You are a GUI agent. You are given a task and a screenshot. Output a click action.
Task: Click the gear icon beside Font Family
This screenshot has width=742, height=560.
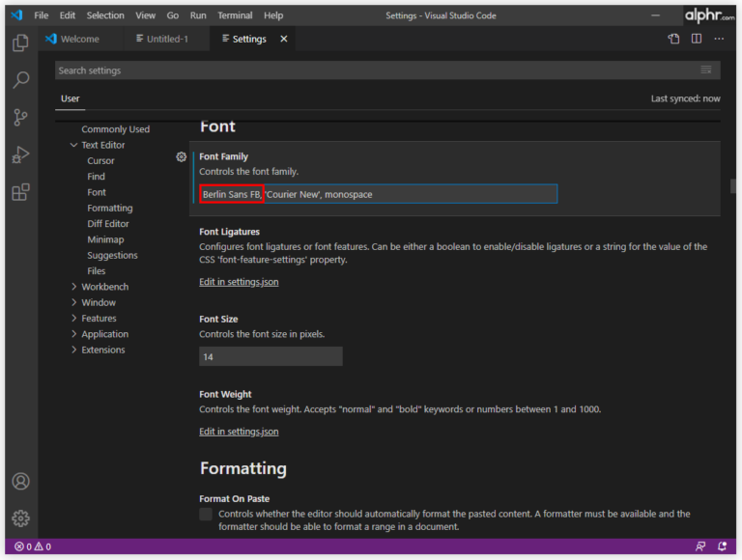point(181,156)
